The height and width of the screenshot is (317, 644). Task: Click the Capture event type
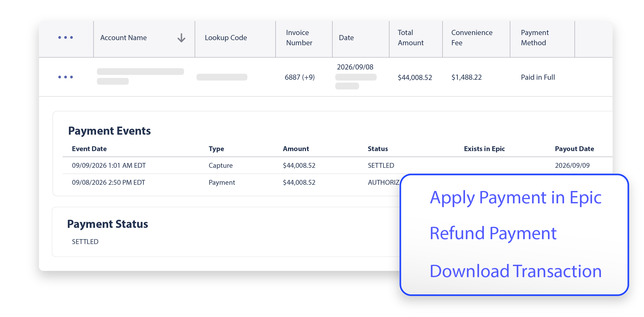pos(220,166)
